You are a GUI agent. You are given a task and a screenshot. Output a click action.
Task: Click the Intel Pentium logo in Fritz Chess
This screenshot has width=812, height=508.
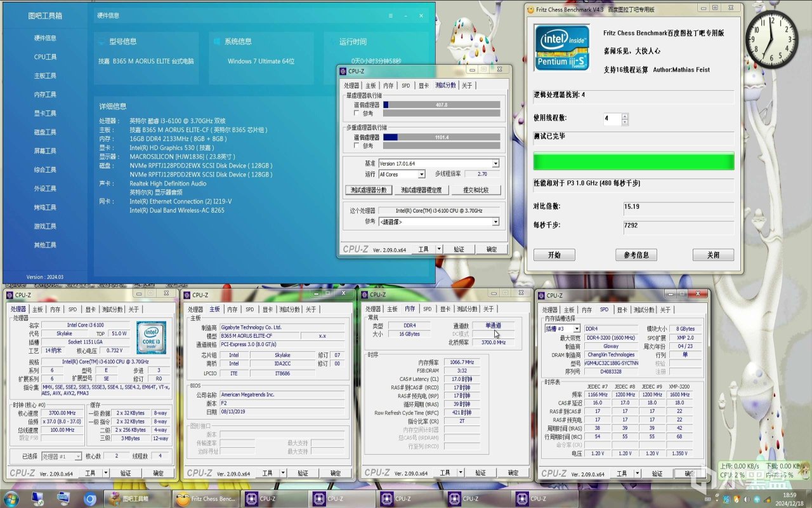coord(561,48)
